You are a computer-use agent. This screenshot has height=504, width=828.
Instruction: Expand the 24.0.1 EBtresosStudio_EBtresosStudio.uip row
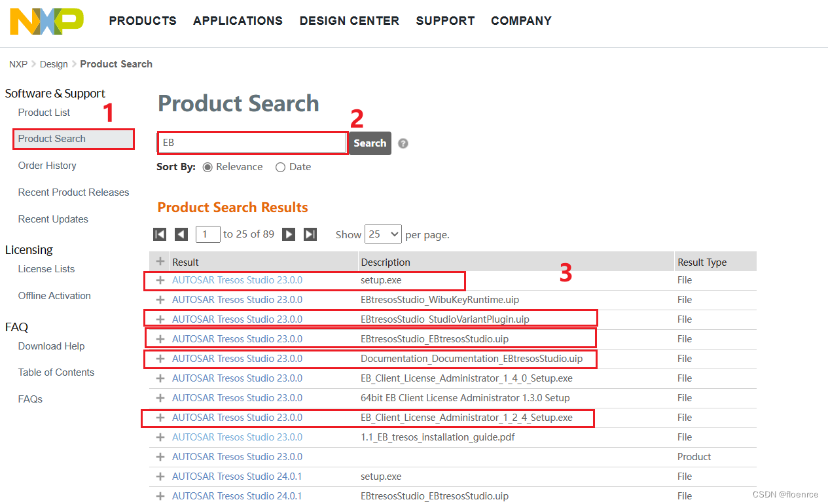coord(160,496)
